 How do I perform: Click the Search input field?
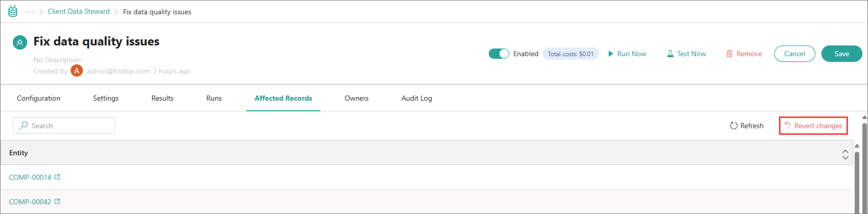[x=64, y=126]
